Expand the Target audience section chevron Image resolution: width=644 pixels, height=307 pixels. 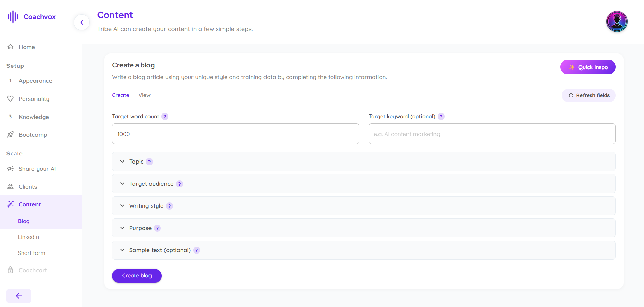(122, 184)
